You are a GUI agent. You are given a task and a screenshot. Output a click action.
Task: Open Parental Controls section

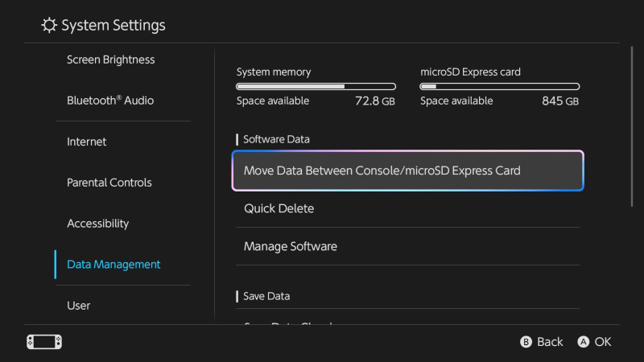coord(109,183)
